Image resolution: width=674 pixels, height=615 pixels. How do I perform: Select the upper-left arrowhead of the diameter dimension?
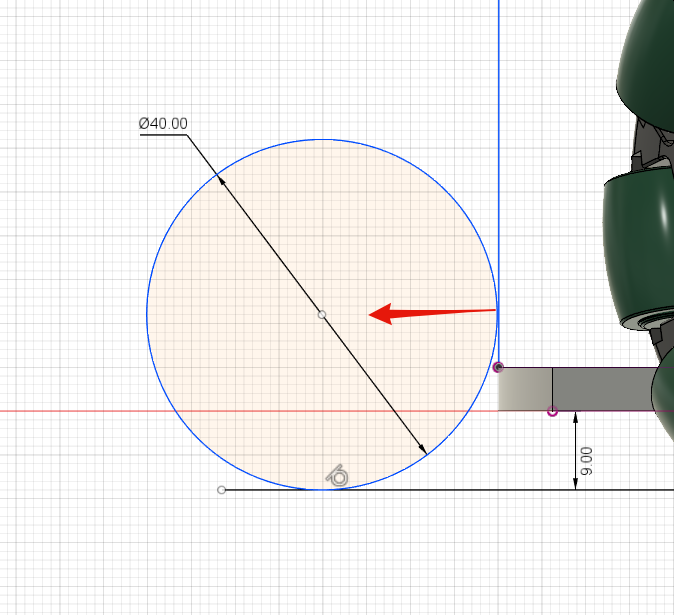pyautogui.click(x=221, y=180)
